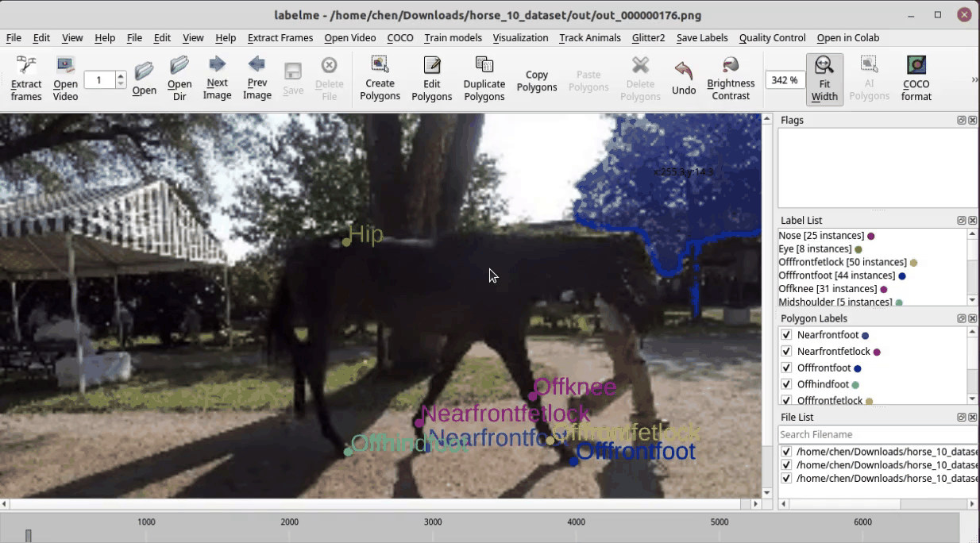Open the Brightness Contrast adjustment
This screenshot has width=980, height=543.
731,79
